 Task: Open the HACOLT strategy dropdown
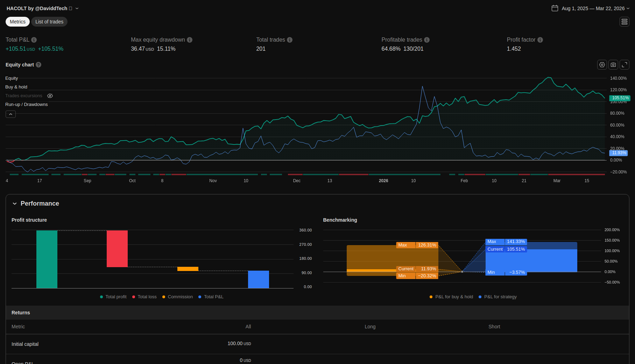point(77,8)
